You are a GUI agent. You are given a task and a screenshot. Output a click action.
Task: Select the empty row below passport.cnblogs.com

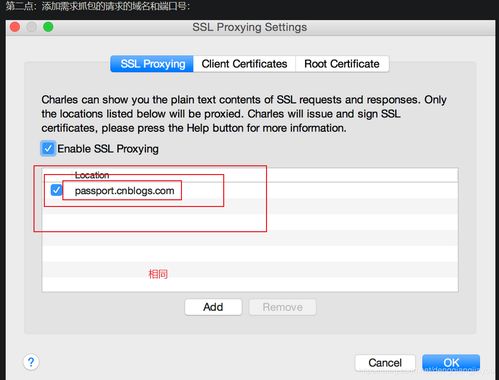tap(250, 206)
